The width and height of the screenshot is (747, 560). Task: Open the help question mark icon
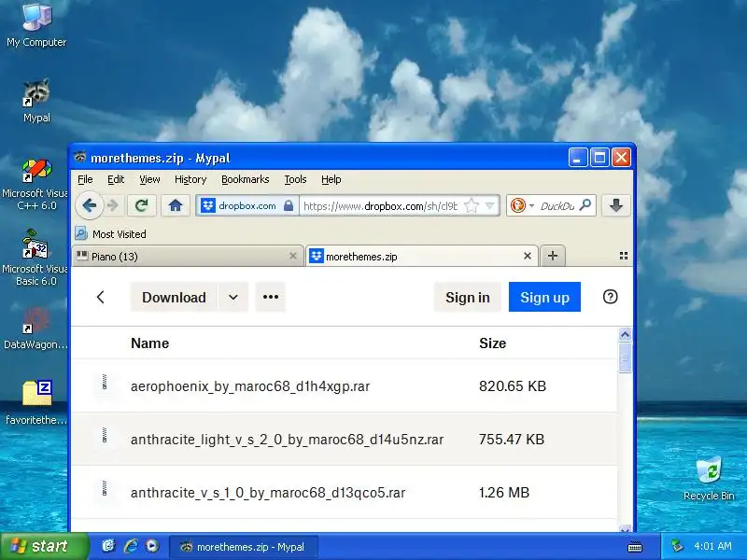[611, 297]
